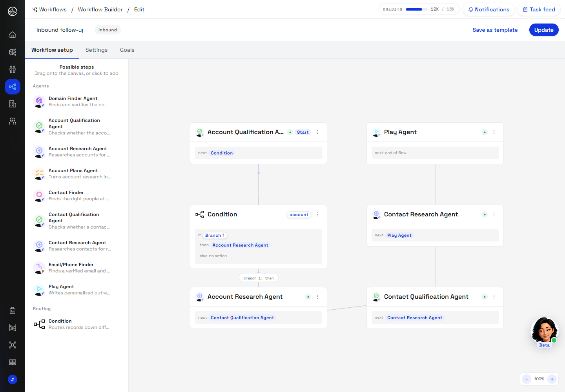Click the Branch 1 chip inside the Condition node

(215, 235)
